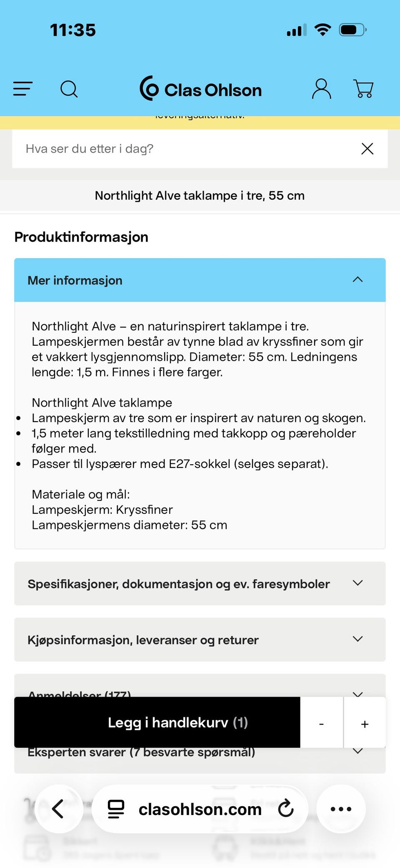Tap the search magnifier icon

(x=69, y=89)
